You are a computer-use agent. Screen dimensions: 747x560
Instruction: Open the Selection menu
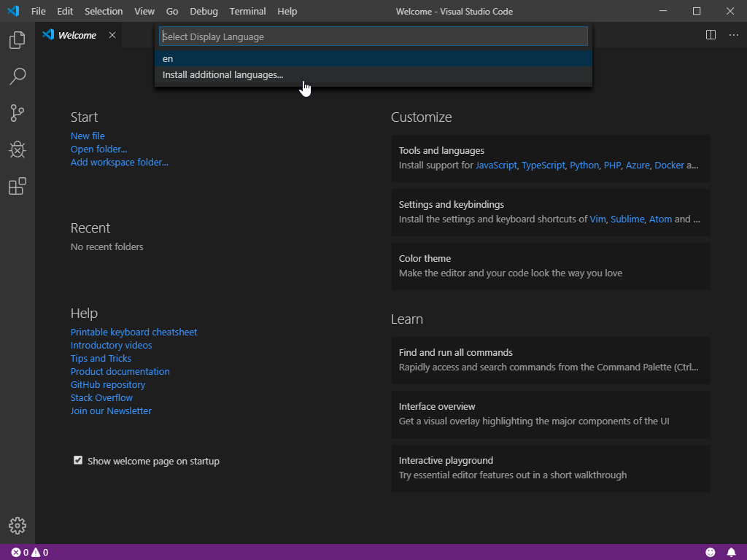tap(104, 12)
